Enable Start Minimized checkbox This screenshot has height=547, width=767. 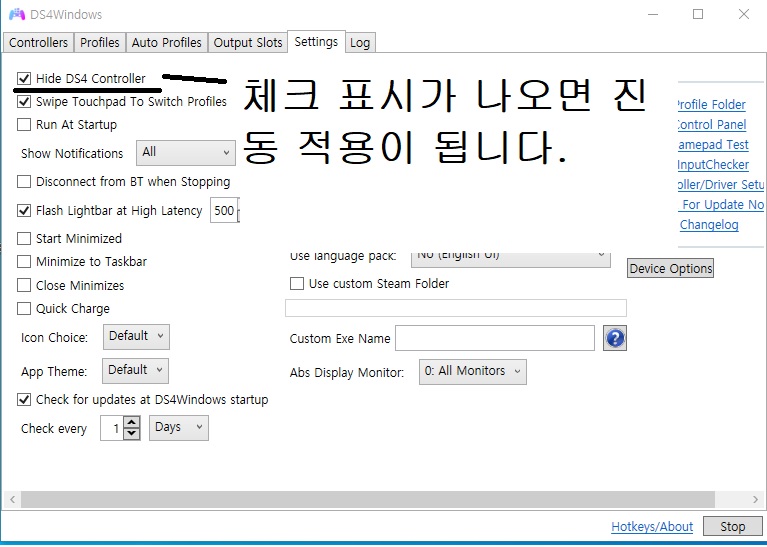pos(24,239)
